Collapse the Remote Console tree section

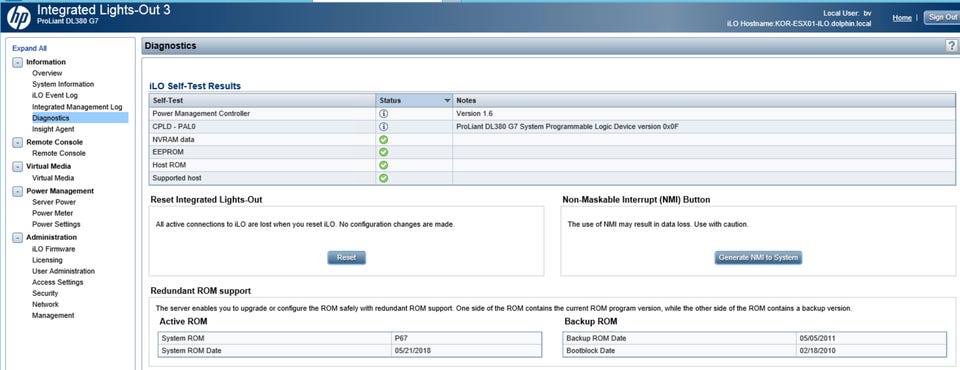pos(17,142)
